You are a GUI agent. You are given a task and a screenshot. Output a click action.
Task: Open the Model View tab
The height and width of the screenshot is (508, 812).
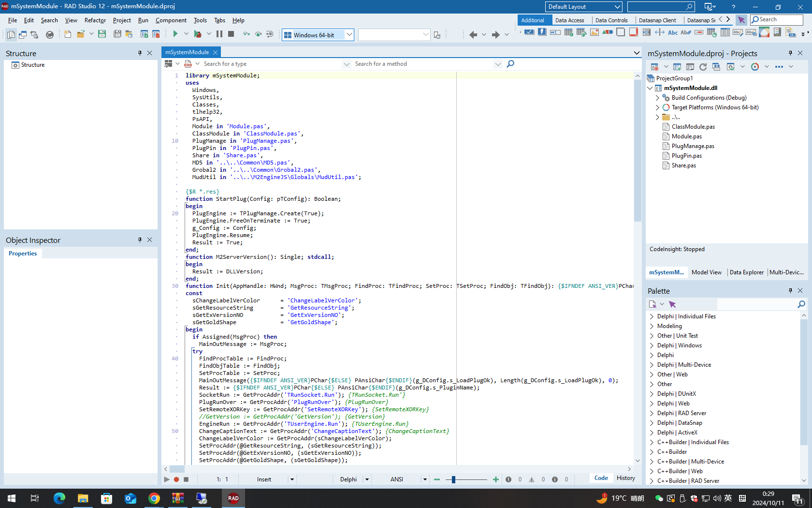click(x=706, y=272)
